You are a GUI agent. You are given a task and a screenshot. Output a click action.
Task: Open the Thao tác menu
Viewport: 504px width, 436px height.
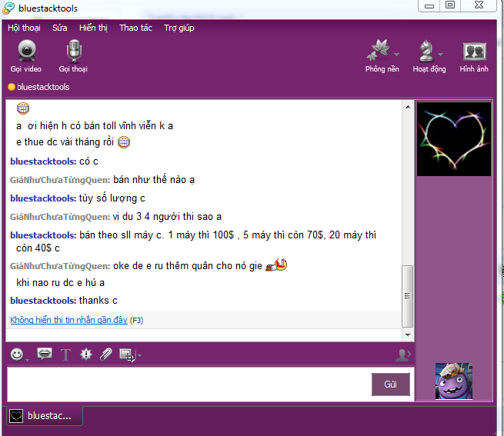point(135,28)
